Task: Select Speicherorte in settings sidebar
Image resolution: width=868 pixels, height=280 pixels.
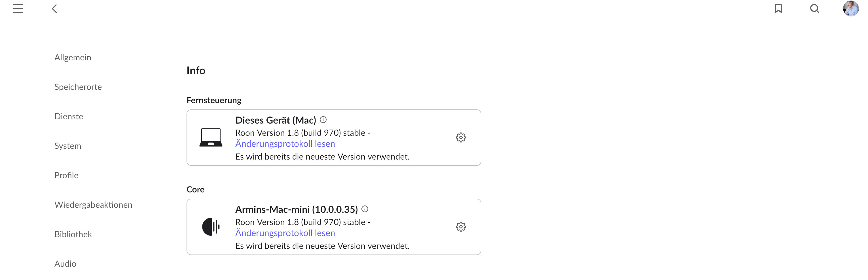Action: [x=78, y=87]
